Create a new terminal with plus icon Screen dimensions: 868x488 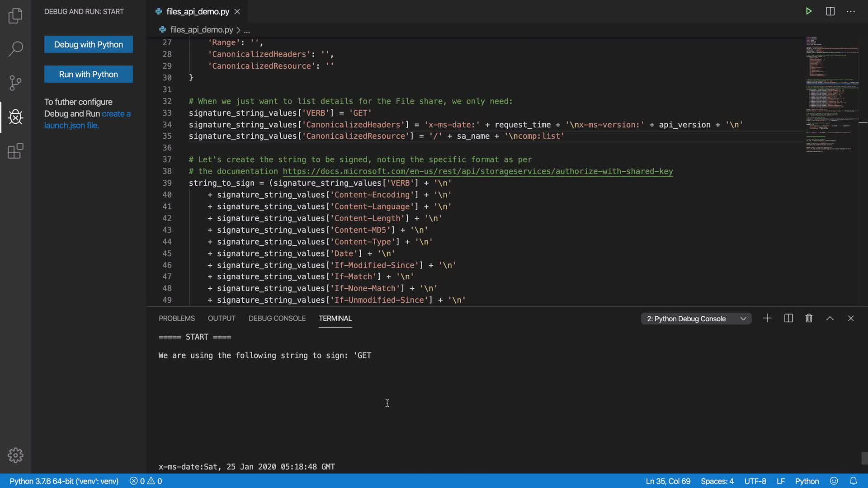tap(767, 319)
